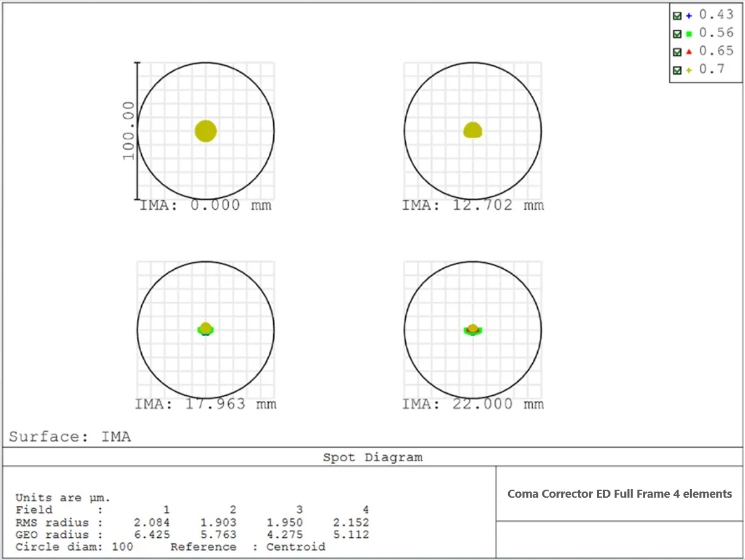Image resolution: width=745 pixels, height=560 pixels.
Task: Click the GEO radius value 5.112
Action: point(351,535)
